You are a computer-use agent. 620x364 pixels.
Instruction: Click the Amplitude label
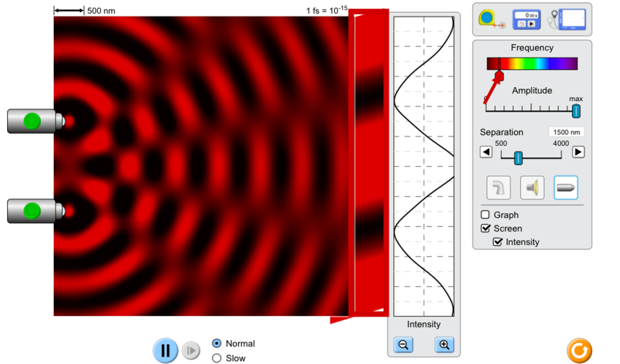[532, 91]
